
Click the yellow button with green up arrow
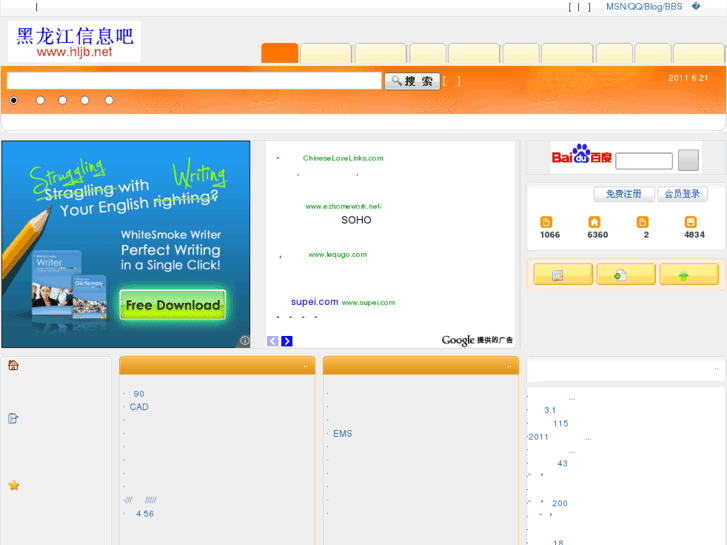689,274
